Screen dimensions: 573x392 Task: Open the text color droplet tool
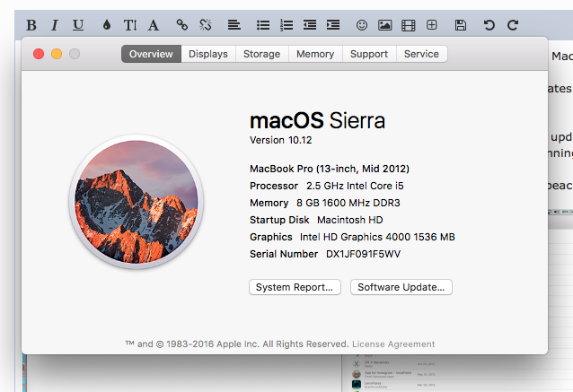(107, 25)
